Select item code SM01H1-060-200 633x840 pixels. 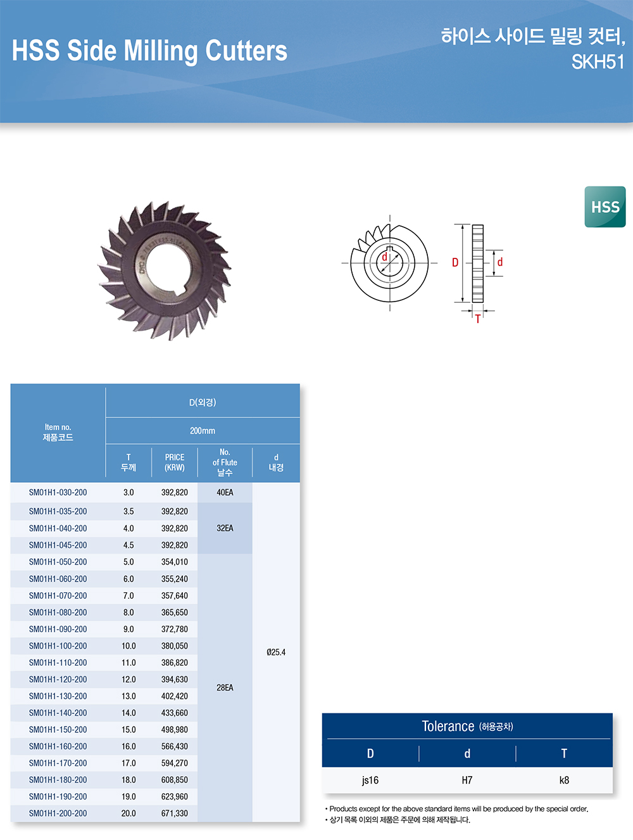tap(58, 579)
